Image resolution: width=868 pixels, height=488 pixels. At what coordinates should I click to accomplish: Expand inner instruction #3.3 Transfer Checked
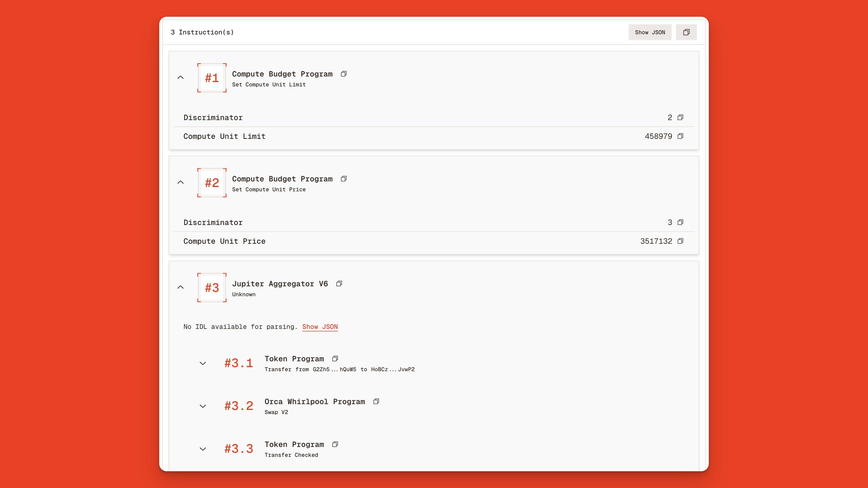(x=203, y=449)
